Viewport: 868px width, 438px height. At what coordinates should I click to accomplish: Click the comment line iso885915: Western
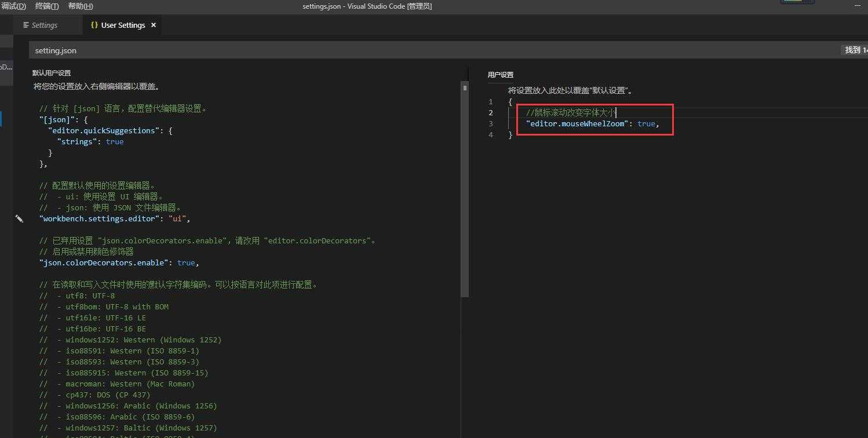[123, 373]
